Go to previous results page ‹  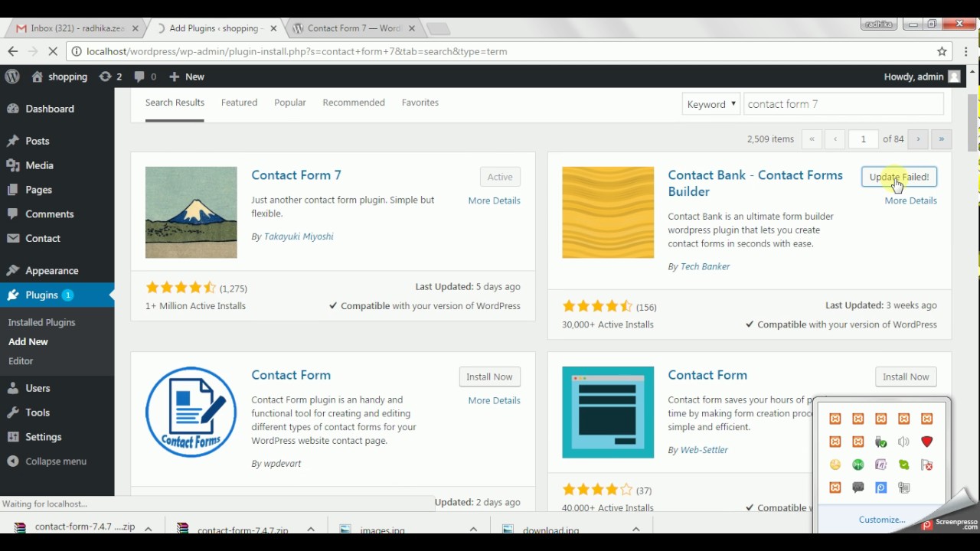[835, 139]
